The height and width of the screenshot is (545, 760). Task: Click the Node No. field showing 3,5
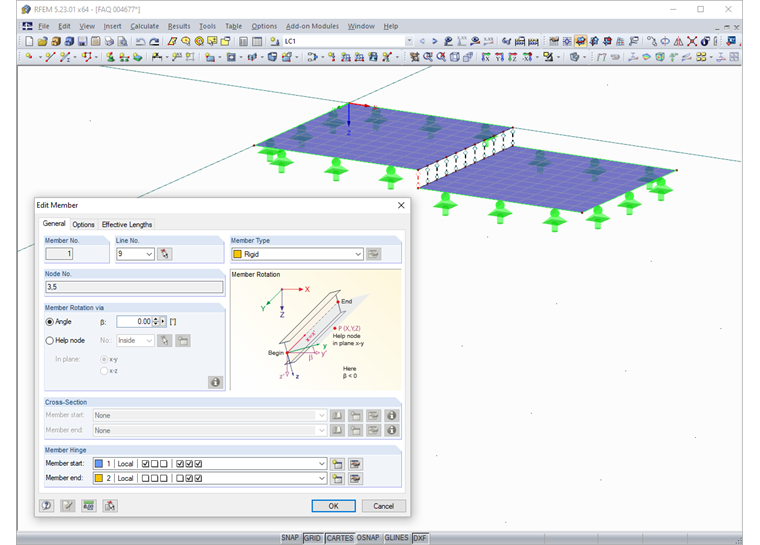click(134, 287)
